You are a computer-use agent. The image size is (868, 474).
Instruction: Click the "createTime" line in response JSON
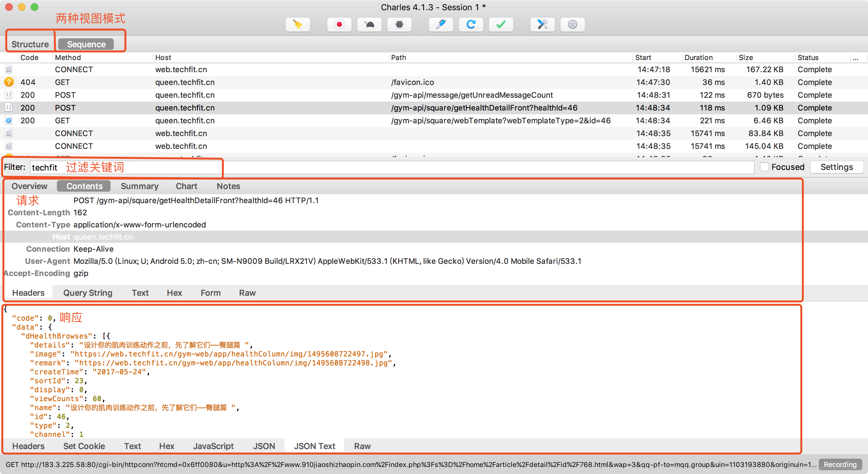(89, 372)
